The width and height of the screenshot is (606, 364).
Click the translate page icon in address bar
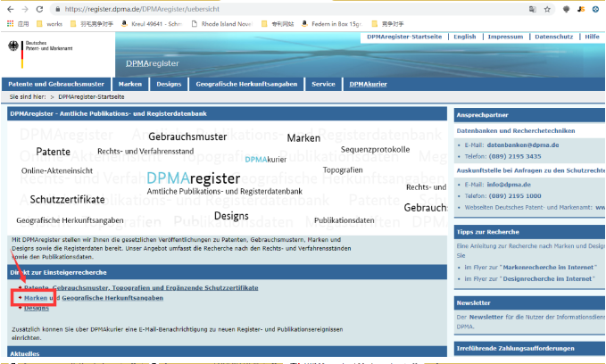[533, 9]
